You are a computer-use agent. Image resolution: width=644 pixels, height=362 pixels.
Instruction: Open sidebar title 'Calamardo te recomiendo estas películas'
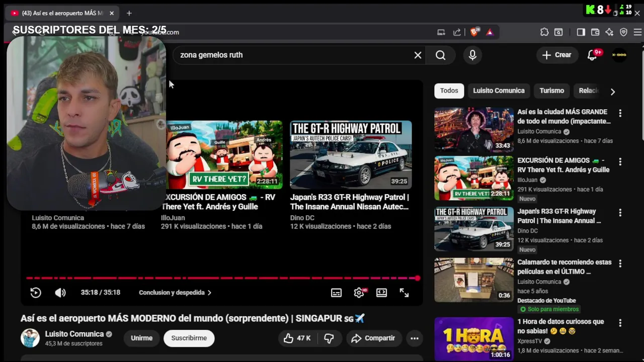click(x=565, y=267)
